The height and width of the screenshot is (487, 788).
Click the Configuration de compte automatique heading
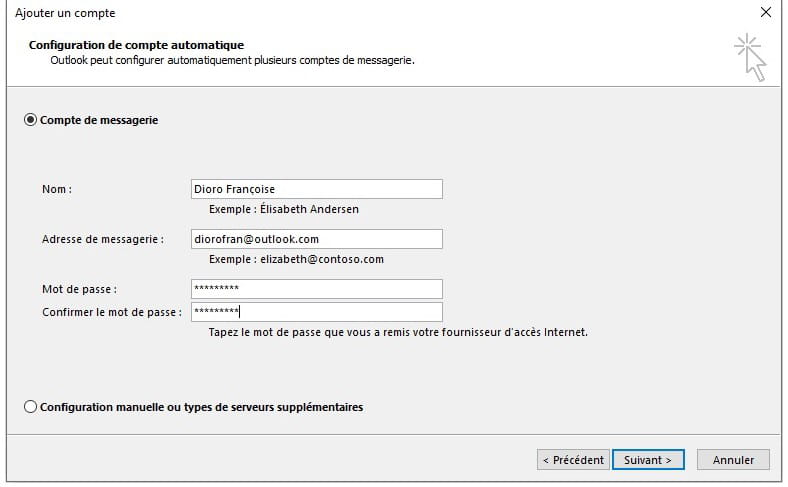[136, 45]
